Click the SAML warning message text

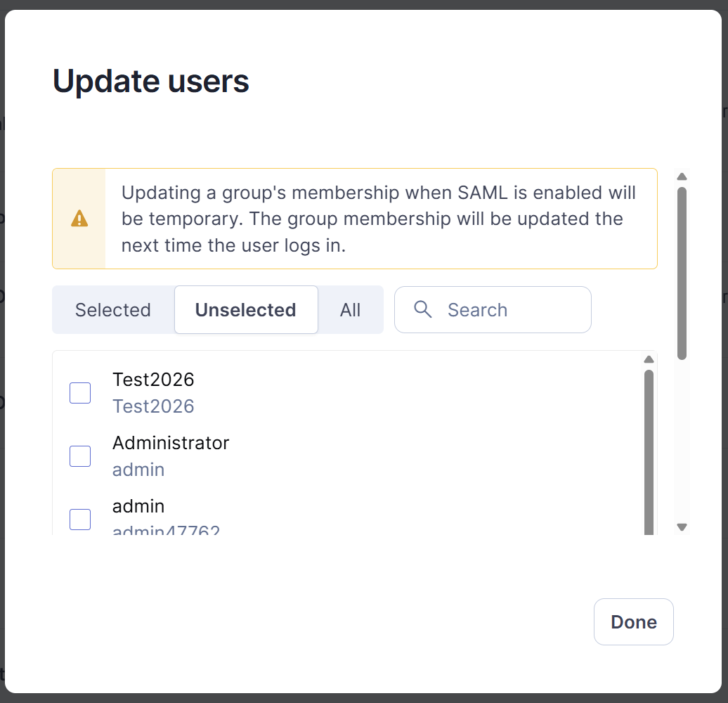[x=378, y=219]
